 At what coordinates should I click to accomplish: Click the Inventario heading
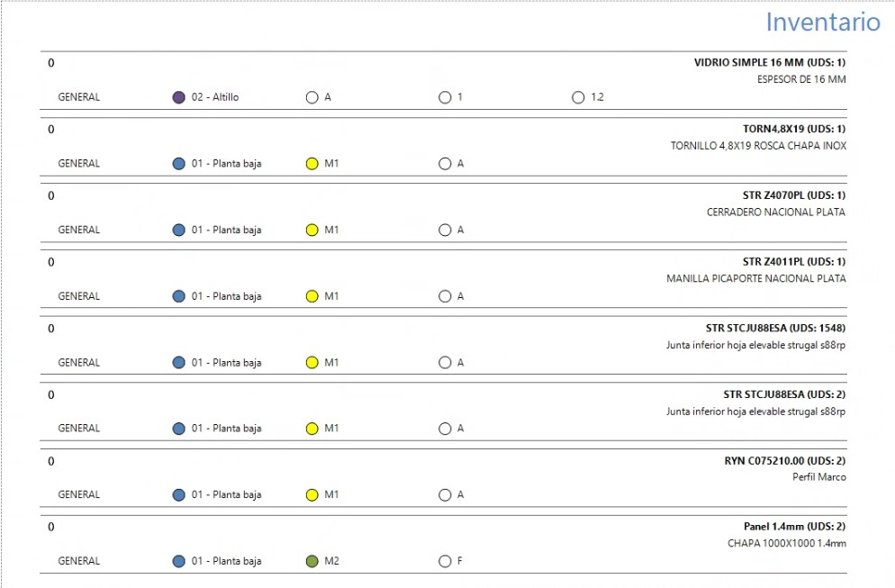(x=822, y=23)
